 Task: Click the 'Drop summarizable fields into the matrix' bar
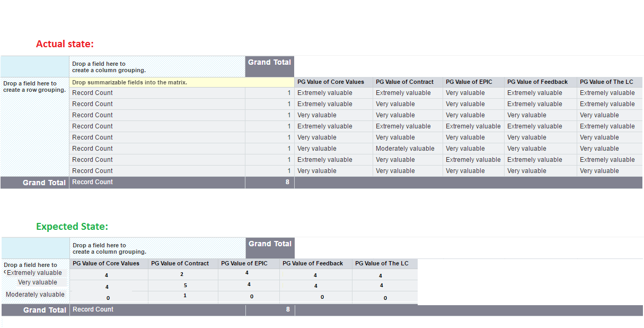point(181,82)
